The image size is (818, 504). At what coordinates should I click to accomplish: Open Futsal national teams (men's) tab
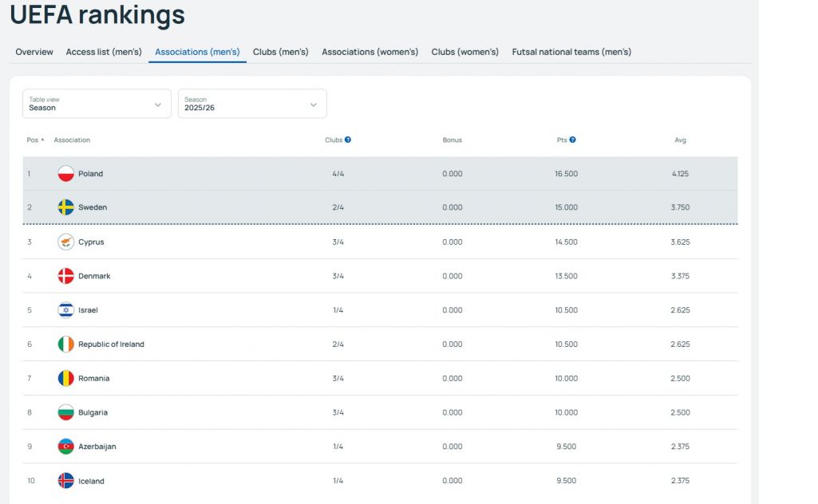(x=571, y=52)
